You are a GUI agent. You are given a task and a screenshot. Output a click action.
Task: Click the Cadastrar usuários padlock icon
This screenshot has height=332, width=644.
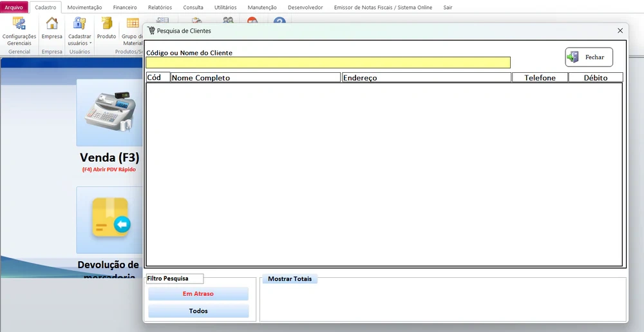click(80, 24)
